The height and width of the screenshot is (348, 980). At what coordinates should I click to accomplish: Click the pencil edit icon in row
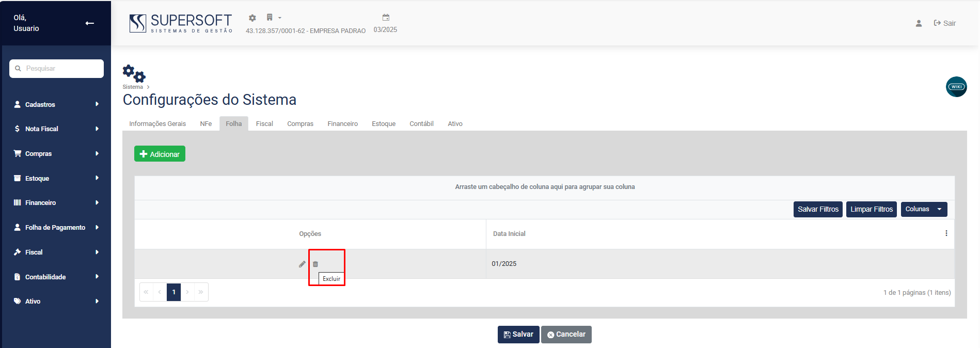click(302, 264)
